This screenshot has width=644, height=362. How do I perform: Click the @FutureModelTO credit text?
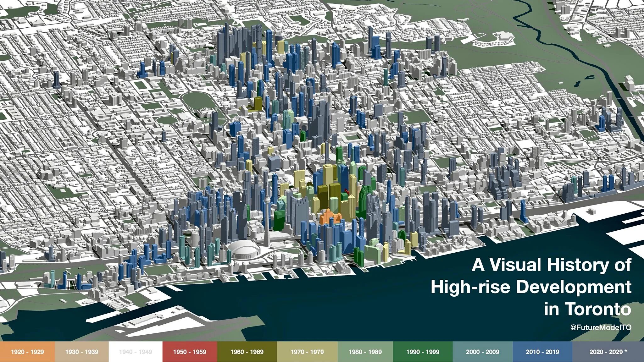(x=601, y=327)
